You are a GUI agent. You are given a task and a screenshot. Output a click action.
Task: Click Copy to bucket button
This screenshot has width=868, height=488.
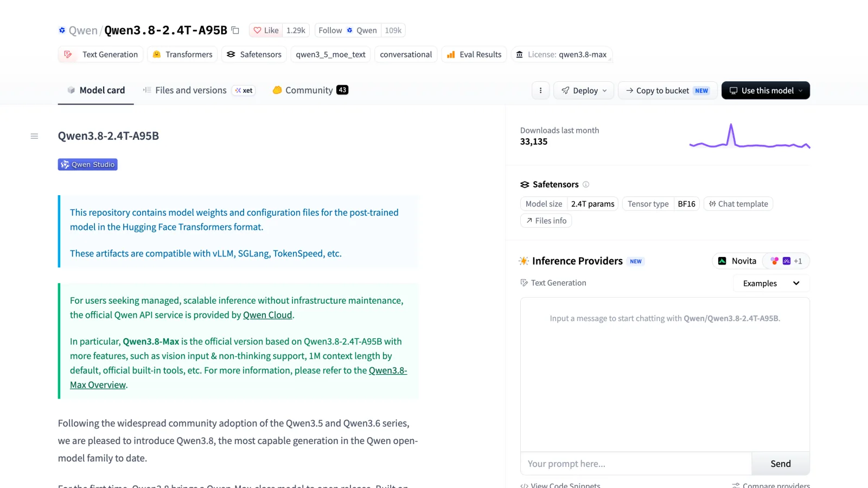pos(668,91)
